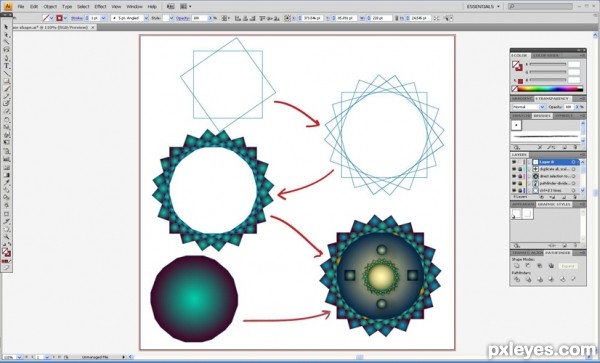Hide the 'pathfinder-divide' layer
600x363 pixels.
tap(514, 183)
